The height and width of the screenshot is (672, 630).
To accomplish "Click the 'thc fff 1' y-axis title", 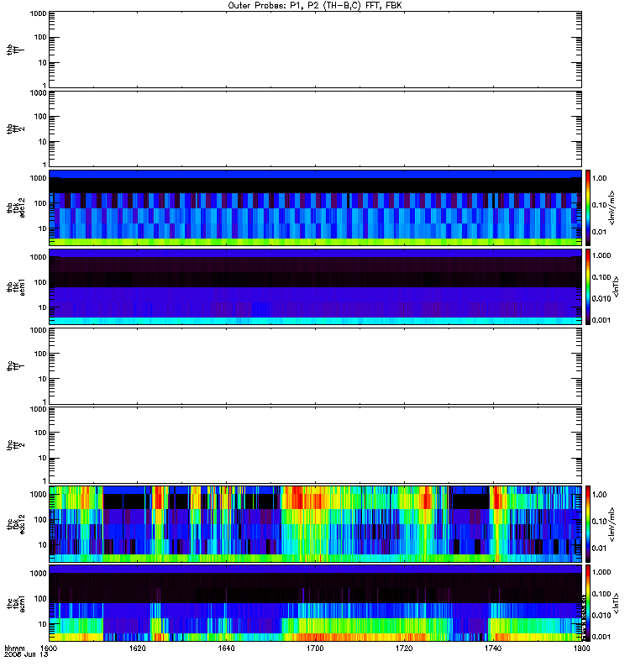I will (x=15, y=366).
